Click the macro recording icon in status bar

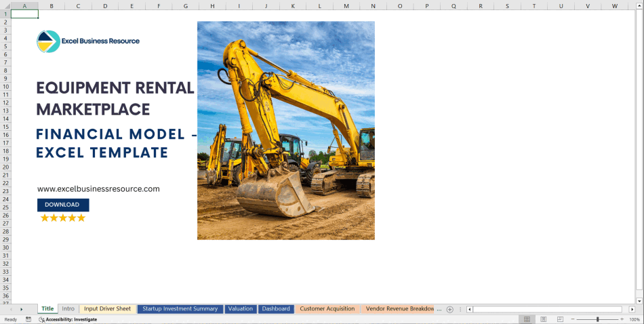coord(28,319)
